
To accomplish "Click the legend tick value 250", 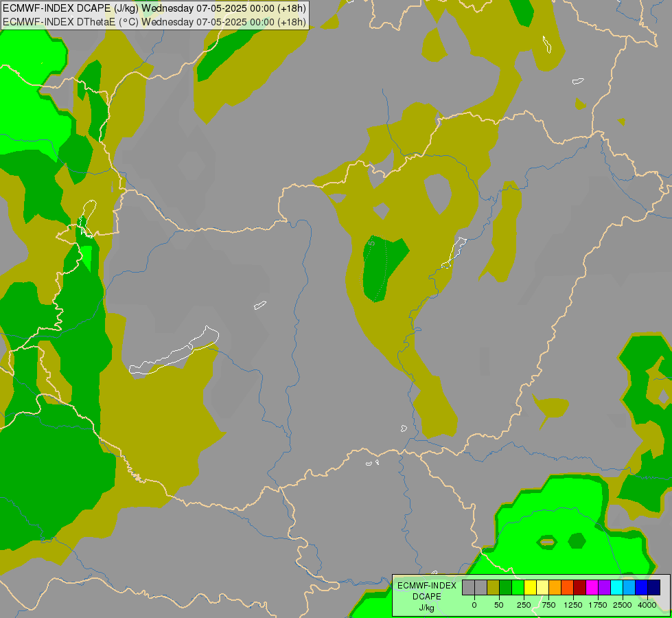I will [x=524, y=605].
